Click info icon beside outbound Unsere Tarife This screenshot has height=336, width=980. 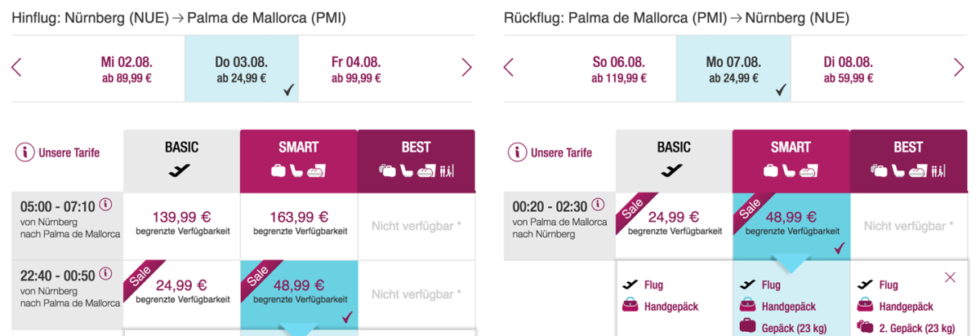(25, 153)
